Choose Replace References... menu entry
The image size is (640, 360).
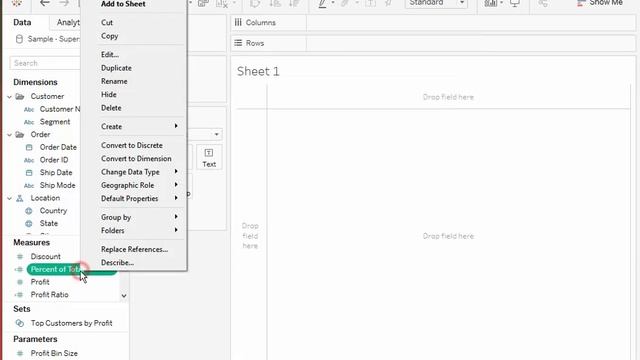[x=135, y=249]
